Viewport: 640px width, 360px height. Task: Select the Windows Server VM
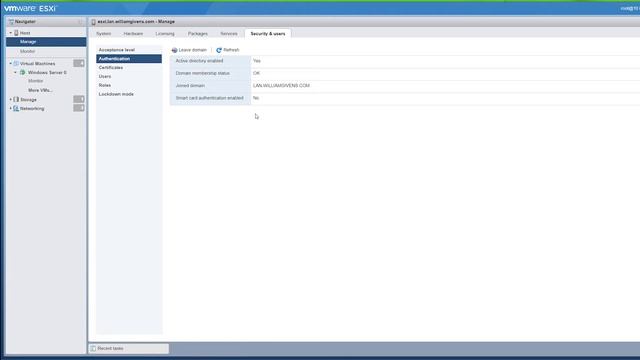47,72
